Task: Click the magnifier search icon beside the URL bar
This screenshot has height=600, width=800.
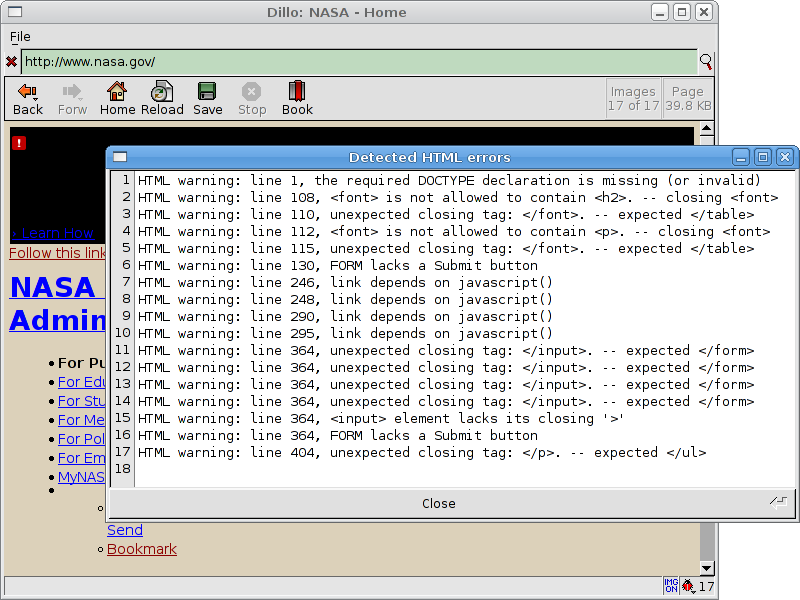Action: click(x=706, y=62)
